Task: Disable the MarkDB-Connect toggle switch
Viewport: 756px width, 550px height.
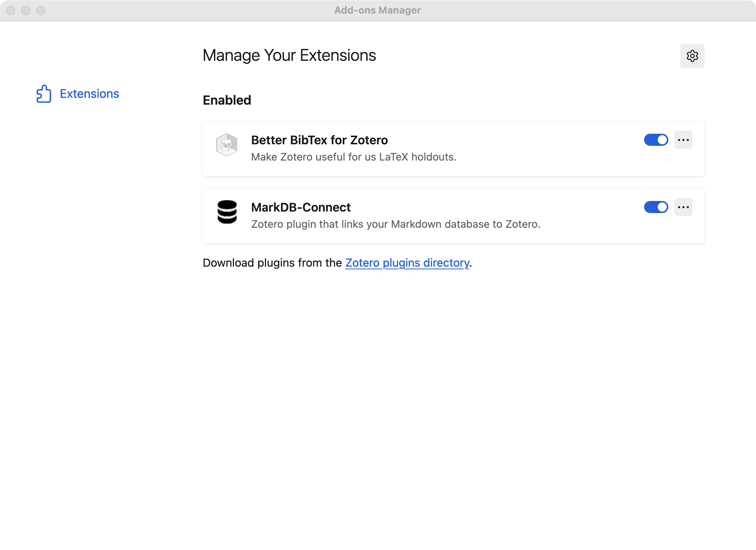Action: coord(656,207)
